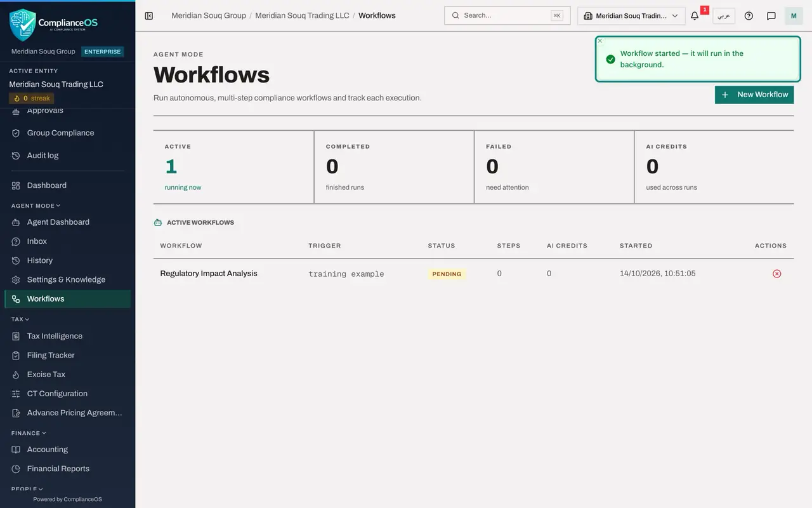Screen dimensions: 812x508
Task: Click the History clock icon
Action: [x=16, y=260]
